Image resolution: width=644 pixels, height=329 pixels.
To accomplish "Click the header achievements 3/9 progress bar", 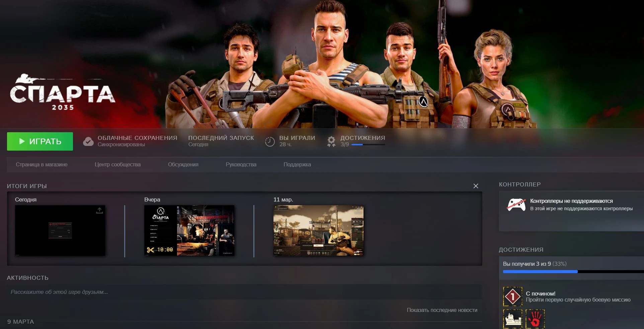I will tap(368, 145).
